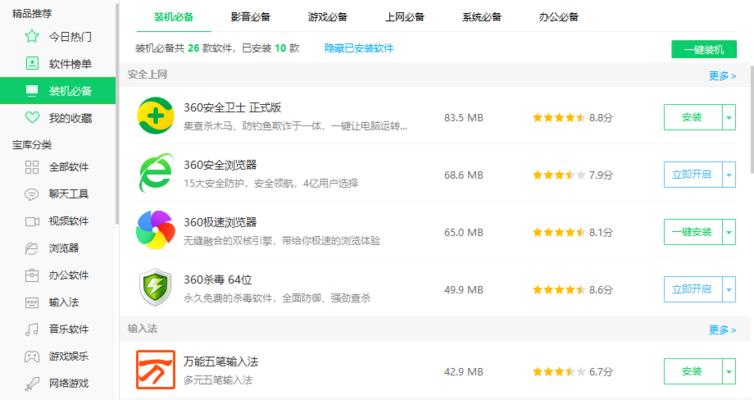Switch to the 系统必备 tab

coord(481,17)
